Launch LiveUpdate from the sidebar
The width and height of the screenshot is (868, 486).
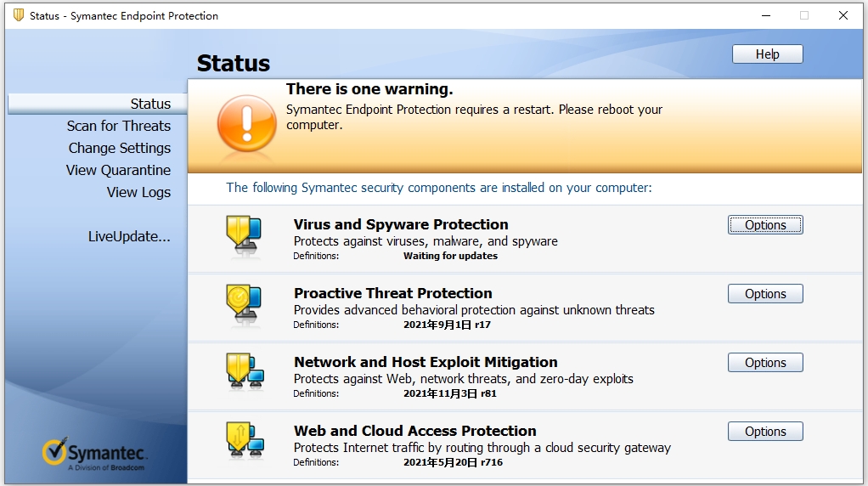tap(129, 236)
